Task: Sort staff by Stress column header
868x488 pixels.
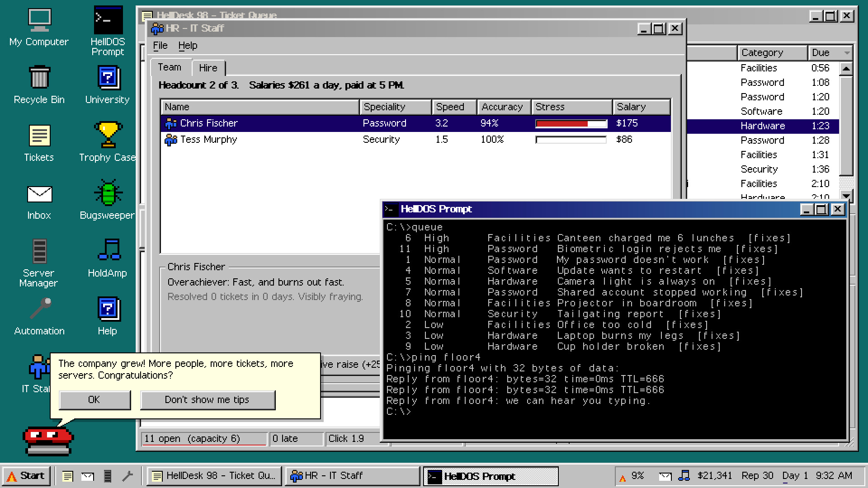Action: [x=572, y=107]
